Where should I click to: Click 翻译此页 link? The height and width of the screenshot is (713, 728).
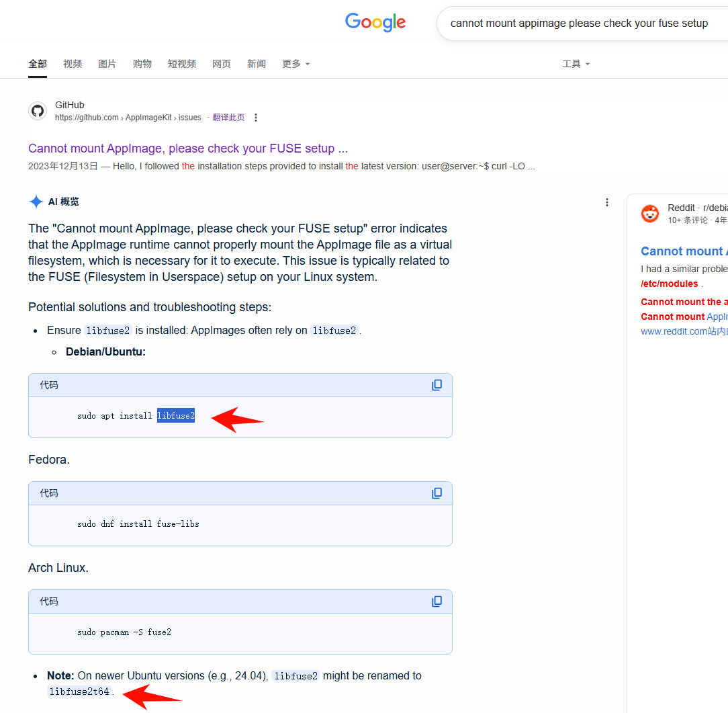coord(228,118)
